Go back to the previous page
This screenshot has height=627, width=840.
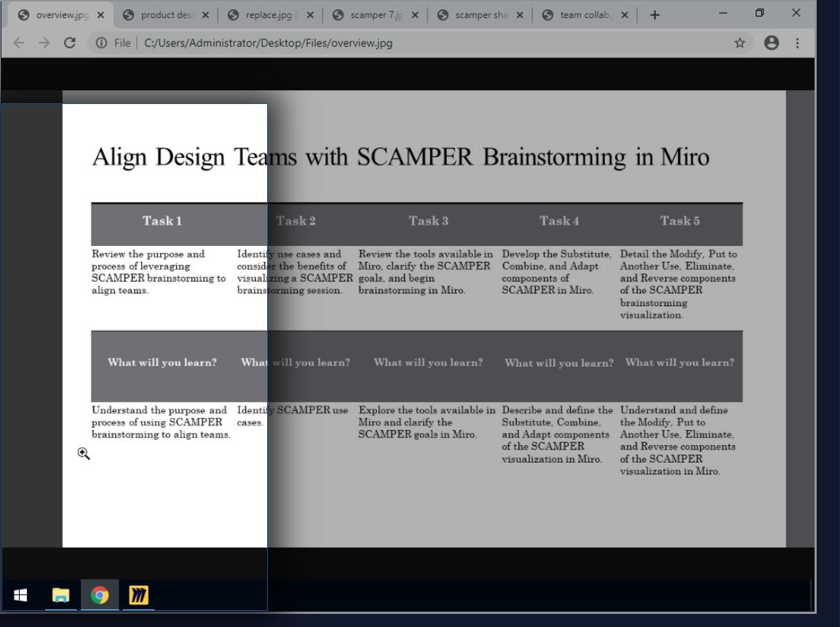19,43
